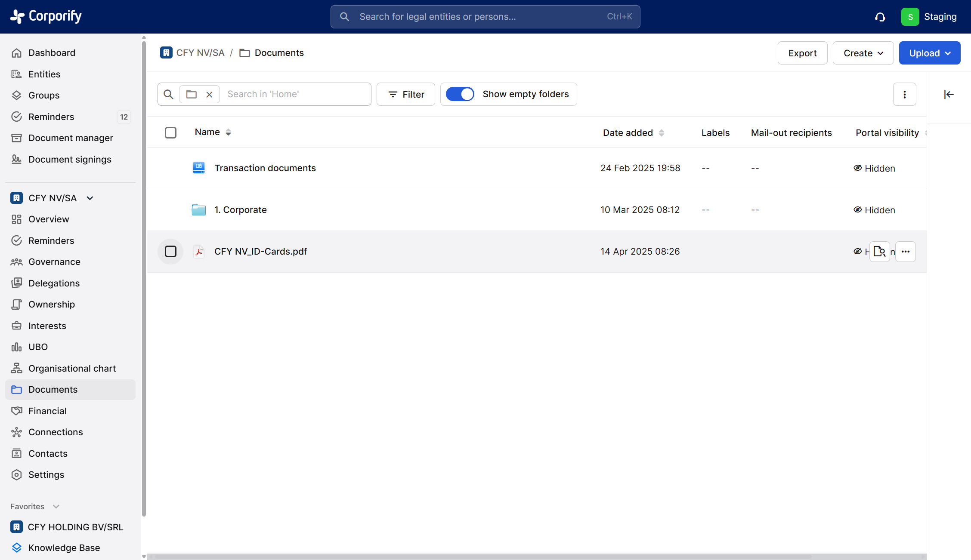Check the box for CFY NV_ID-Cards.pdf
This screenshot has width=971, height=560.
[170, 252]
